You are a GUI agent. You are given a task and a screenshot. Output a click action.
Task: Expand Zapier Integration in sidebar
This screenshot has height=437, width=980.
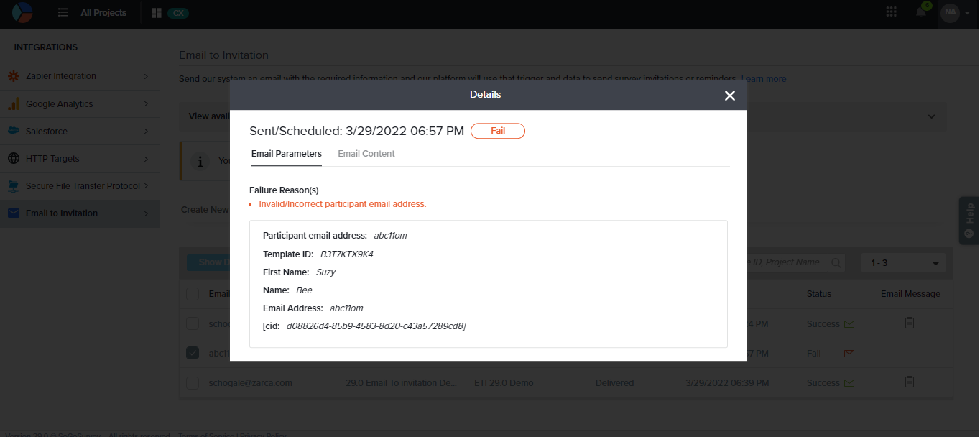pyautogui.click(x=79, y=76)
